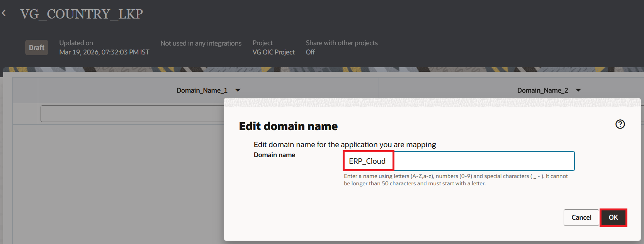Screen dimensions: 644x244
Task: Click the Draft status badge
Action: (x=37, y=47)
